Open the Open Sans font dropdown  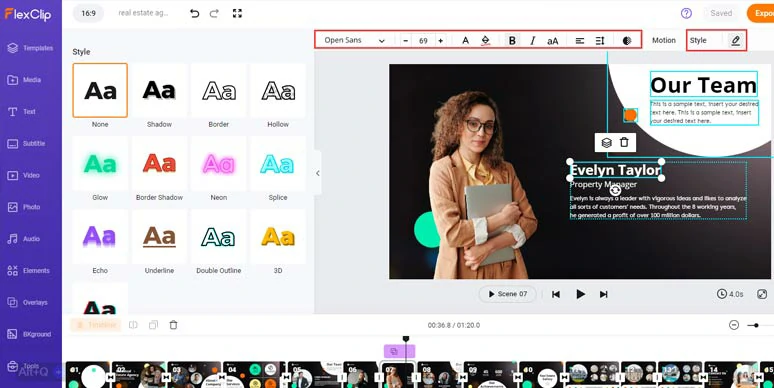[354, 40]
